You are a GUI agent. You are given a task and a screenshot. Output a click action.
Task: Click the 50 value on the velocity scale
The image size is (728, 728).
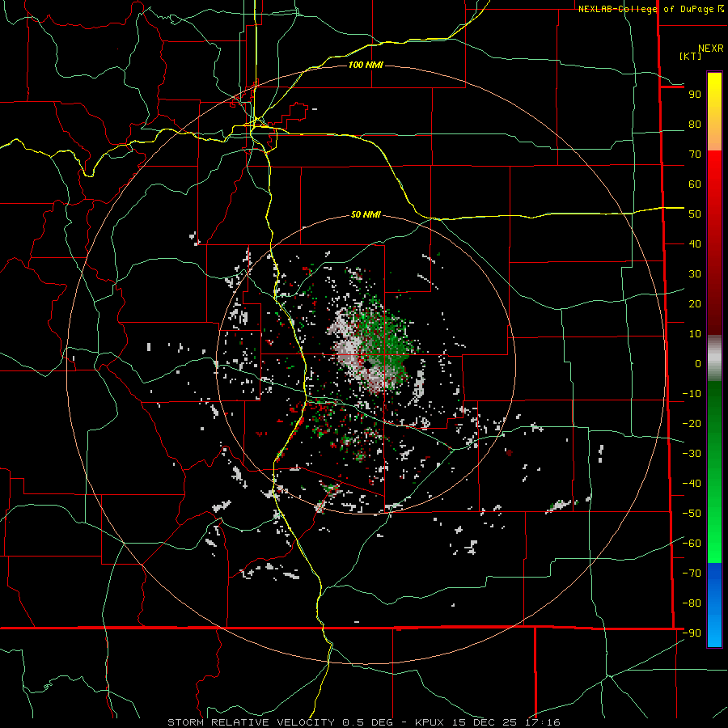695,214
